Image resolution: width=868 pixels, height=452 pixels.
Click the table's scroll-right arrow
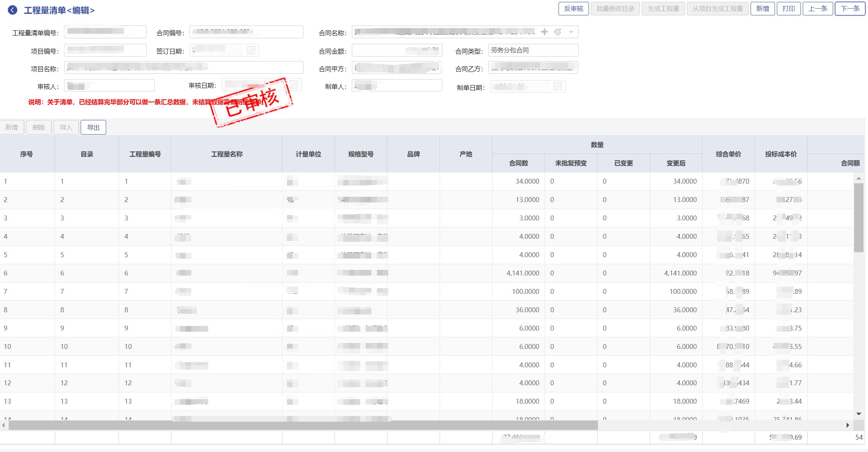click(848, 425)
